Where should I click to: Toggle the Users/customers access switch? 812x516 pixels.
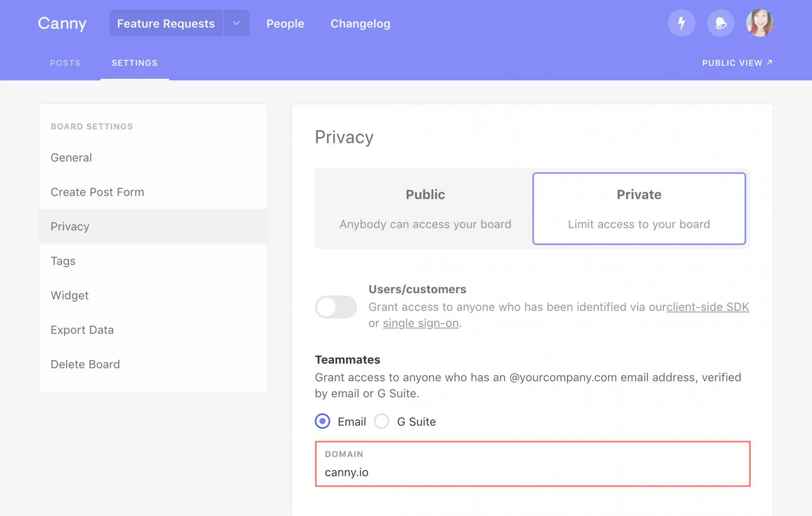click(x=335, y=307)
